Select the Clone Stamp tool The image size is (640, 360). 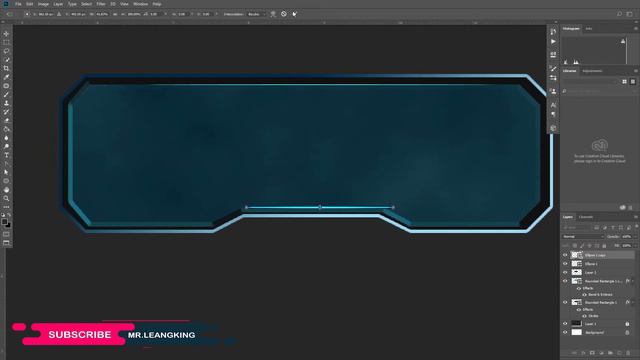6,103
